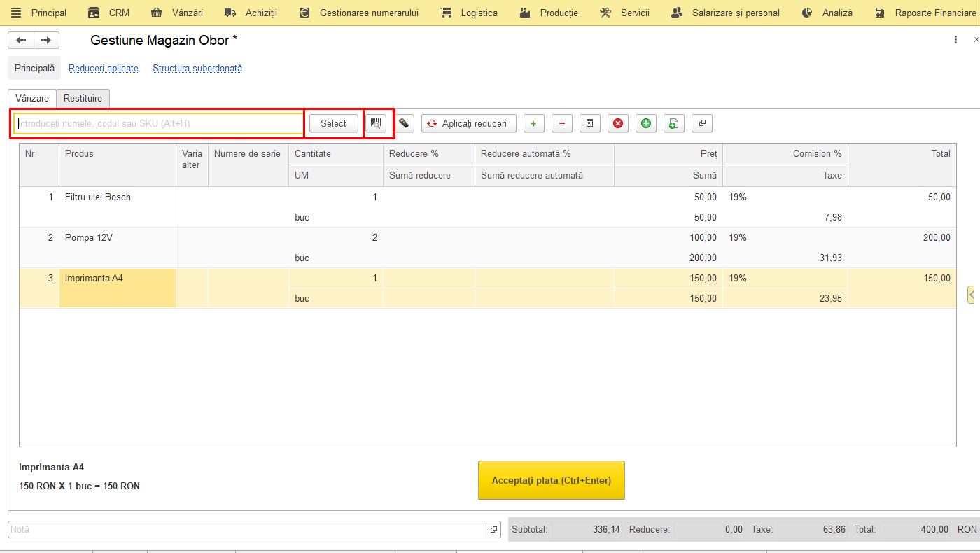Image resolution: width=980 pixels, height=553 pixels.
Task: Click the document with plus icon
Action: click(x=673, y=123)
